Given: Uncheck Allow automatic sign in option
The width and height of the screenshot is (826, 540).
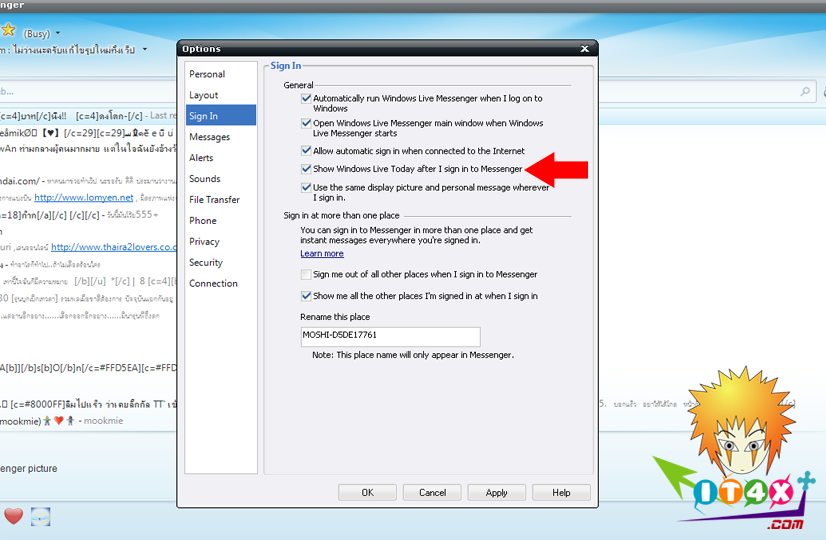Looking at the screenshot, I should click(x=307, y=150).
